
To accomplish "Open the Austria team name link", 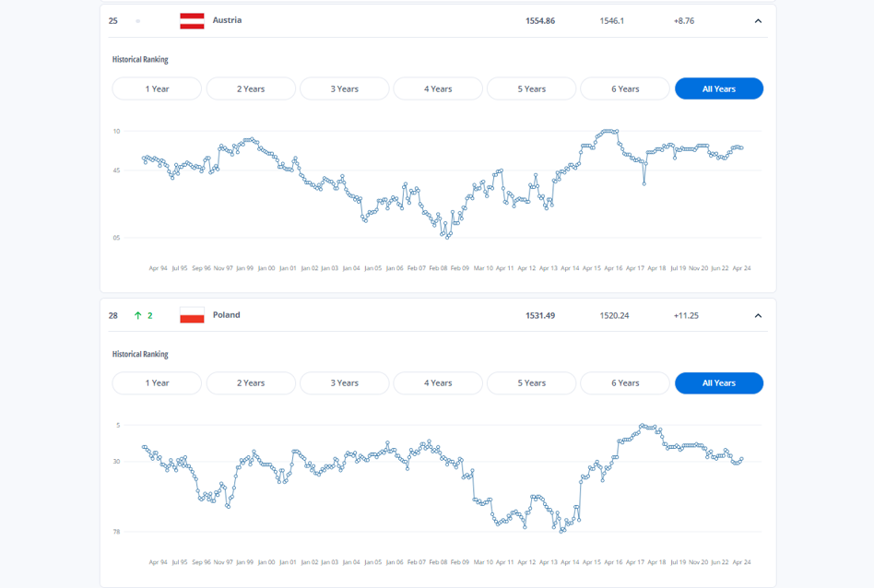I will pos(227,20).
